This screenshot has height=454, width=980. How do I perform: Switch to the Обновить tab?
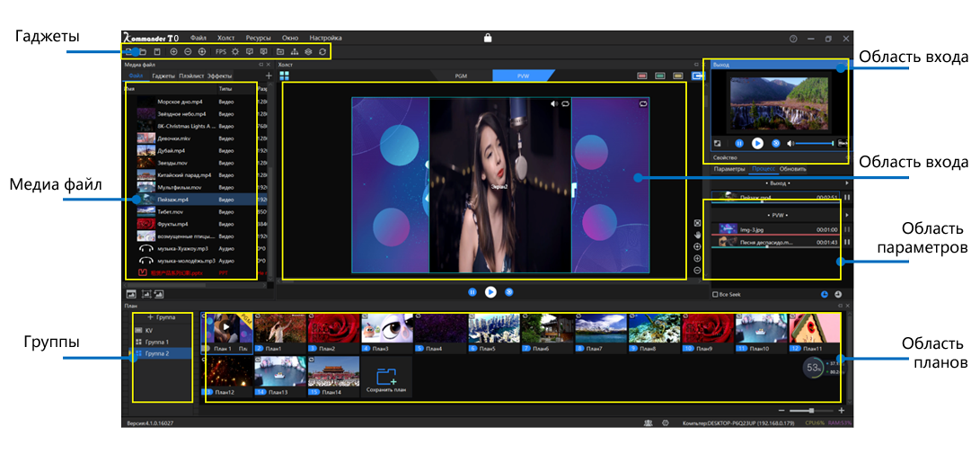click(x=792, y=169)
